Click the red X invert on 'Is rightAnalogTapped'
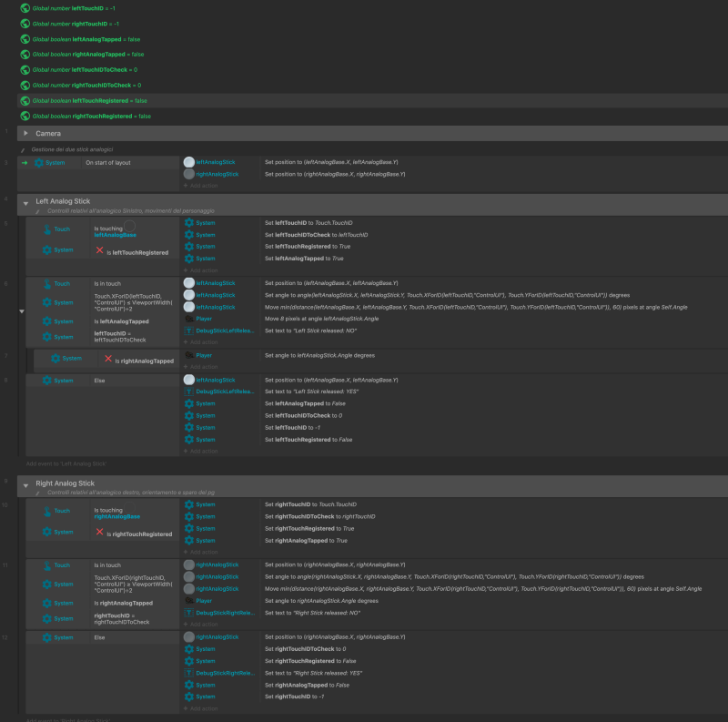 point(108,359)
